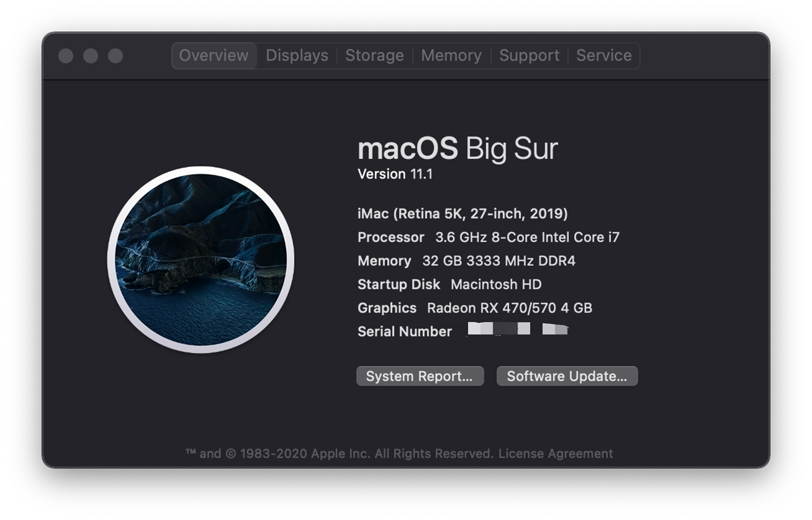The height and width of the screenshot is (520, 812).
Task: Click the Graphics label
Action: tap(387, 308)
